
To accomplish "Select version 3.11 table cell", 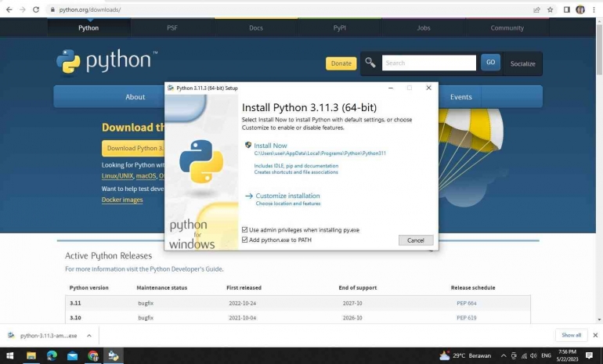I will click(75, 303).
